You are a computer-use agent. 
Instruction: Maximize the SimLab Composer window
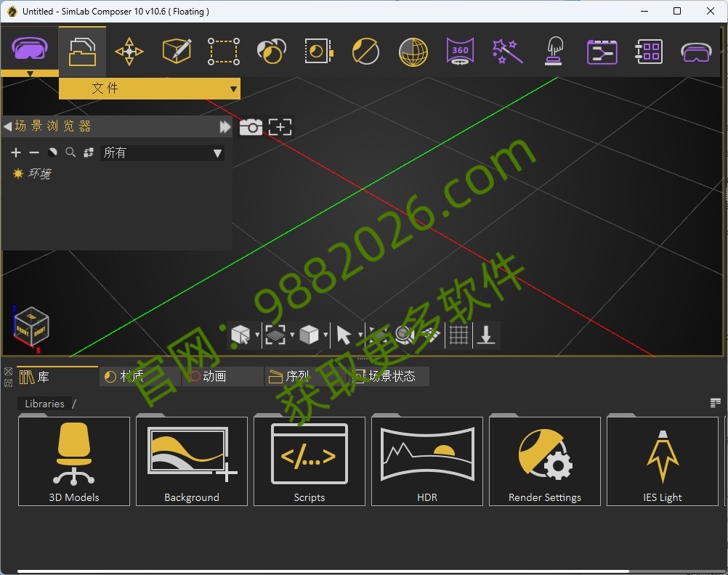coord(677,11)
